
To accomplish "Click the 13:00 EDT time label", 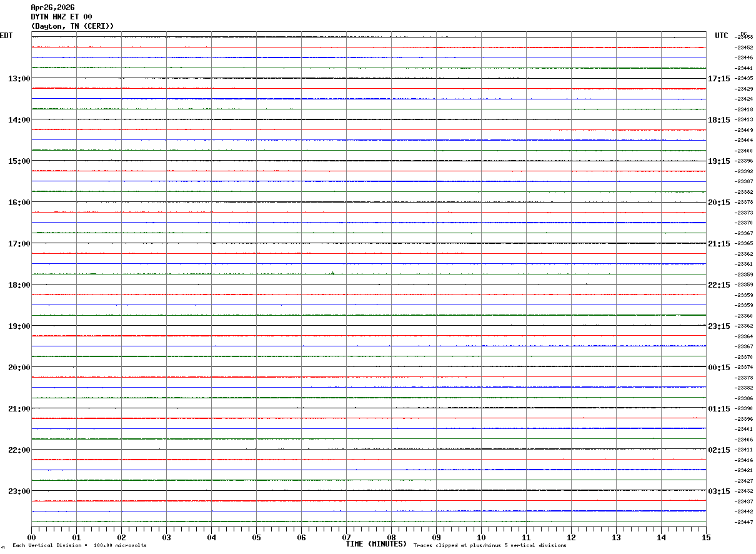I will click(19, 78).
